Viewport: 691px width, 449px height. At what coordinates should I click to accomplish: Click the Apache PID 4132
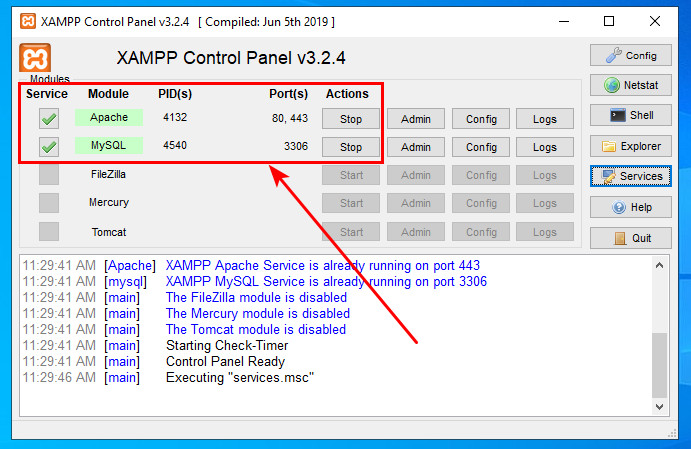tap(175, 117)
